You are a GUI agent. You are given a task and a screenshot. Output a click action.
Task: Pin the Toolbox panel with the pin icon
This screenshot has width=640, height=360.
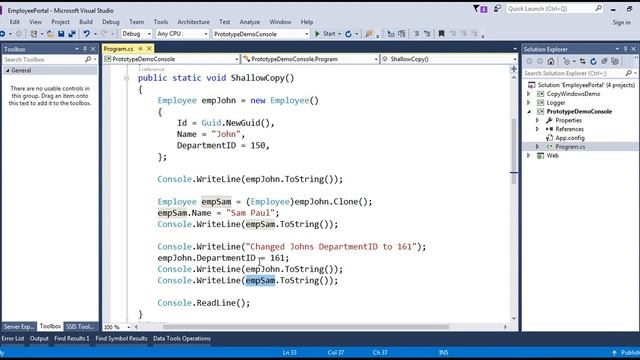pos(85,49)
